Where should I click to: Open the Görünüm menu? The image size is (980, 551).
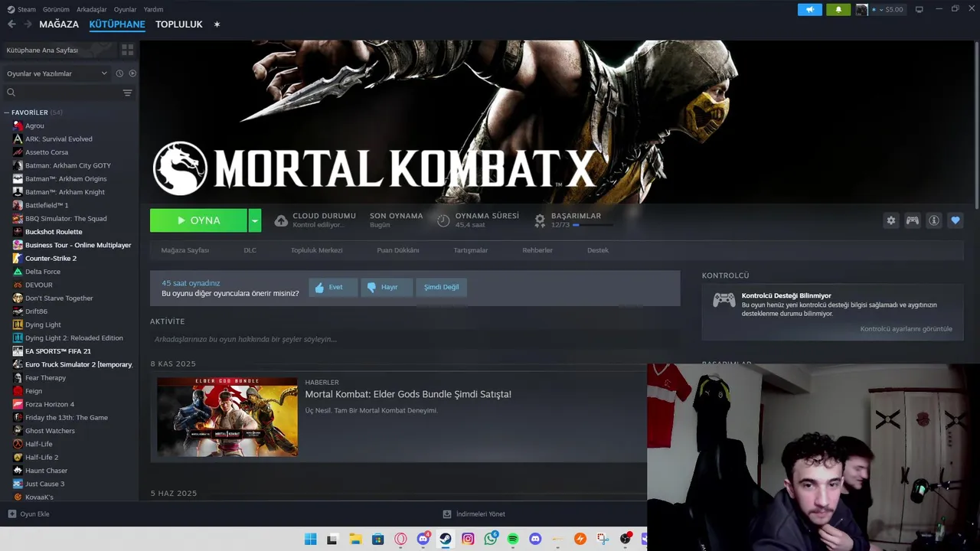tap(56, 9)
